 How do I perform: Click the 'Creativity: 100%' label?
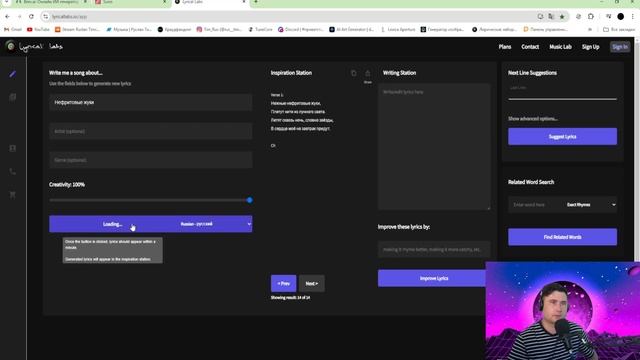tap(67, 184)
